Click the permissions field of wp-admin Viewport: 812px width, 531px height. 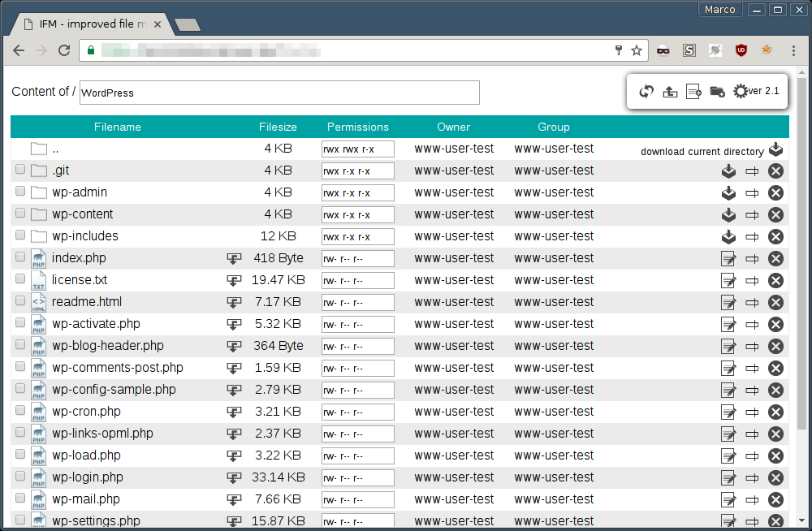pos(358,192)
